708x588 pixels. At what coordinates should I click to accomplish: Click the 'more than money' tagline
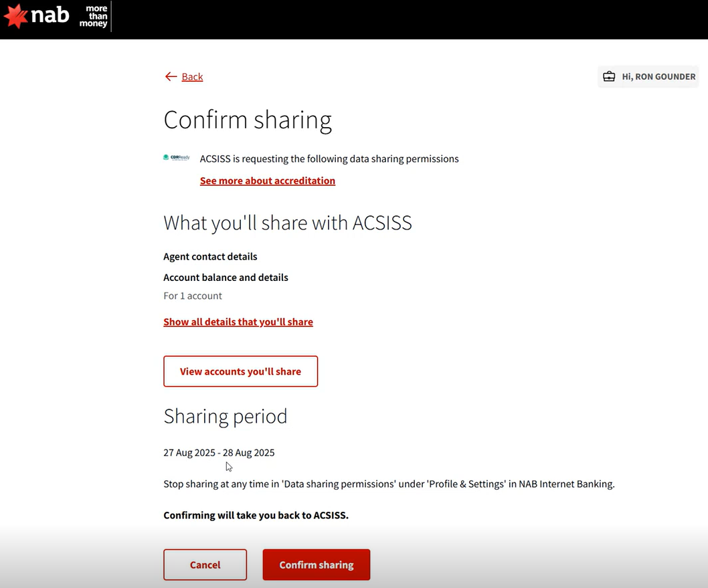93,17
